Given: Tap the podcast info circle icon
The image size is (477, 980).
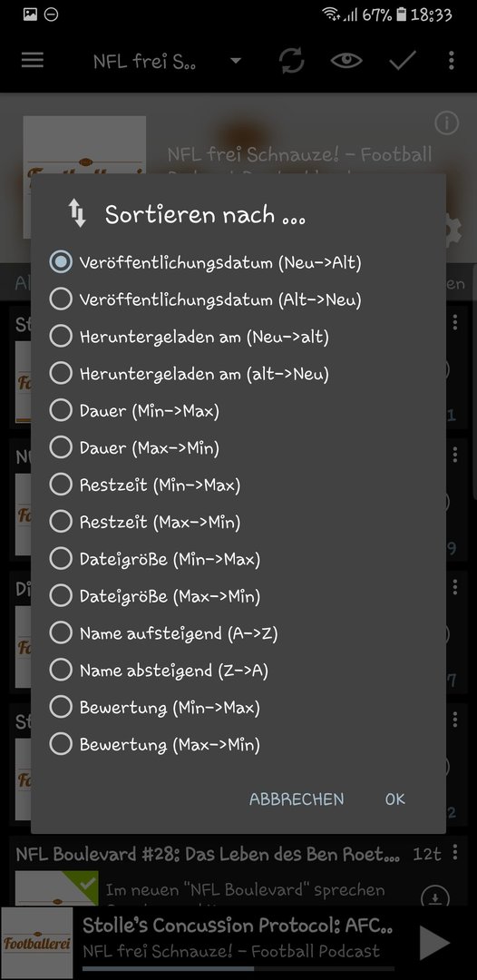Looking at the screenshot, I should [x=446, y=123].
